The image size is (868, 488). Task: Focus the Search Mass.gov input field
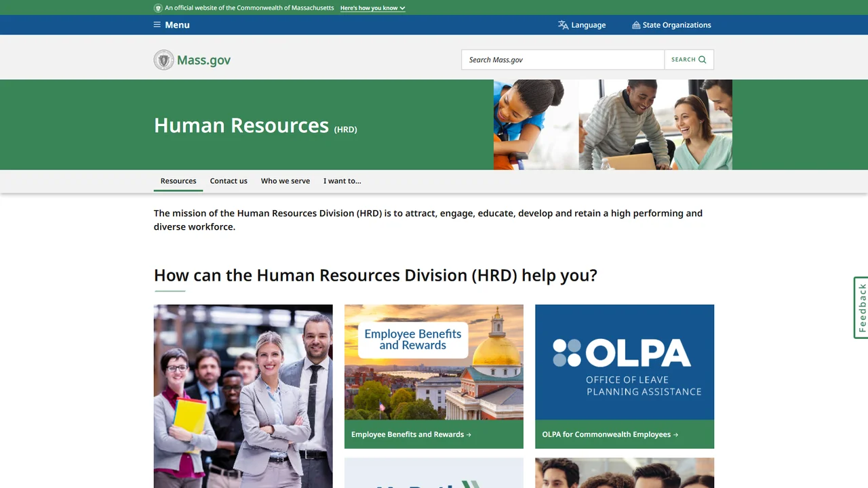pyautogui.click(x=563, y=60)
